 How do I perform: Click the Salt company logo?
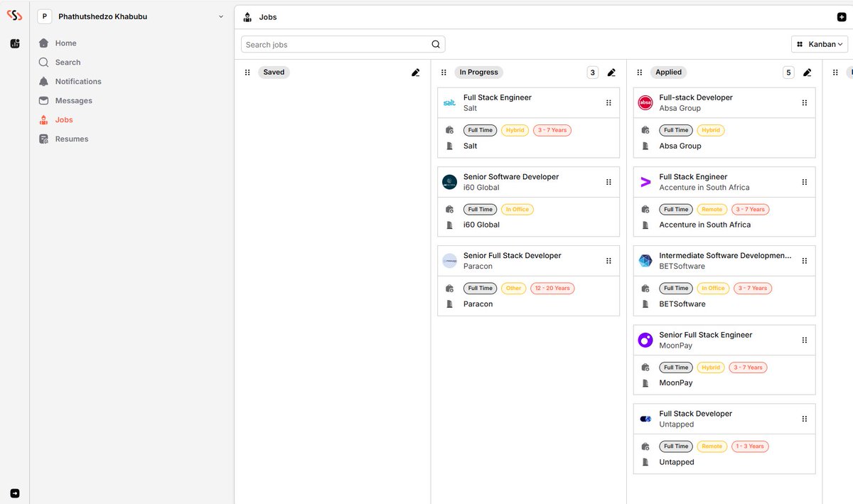tap(449, 103)
